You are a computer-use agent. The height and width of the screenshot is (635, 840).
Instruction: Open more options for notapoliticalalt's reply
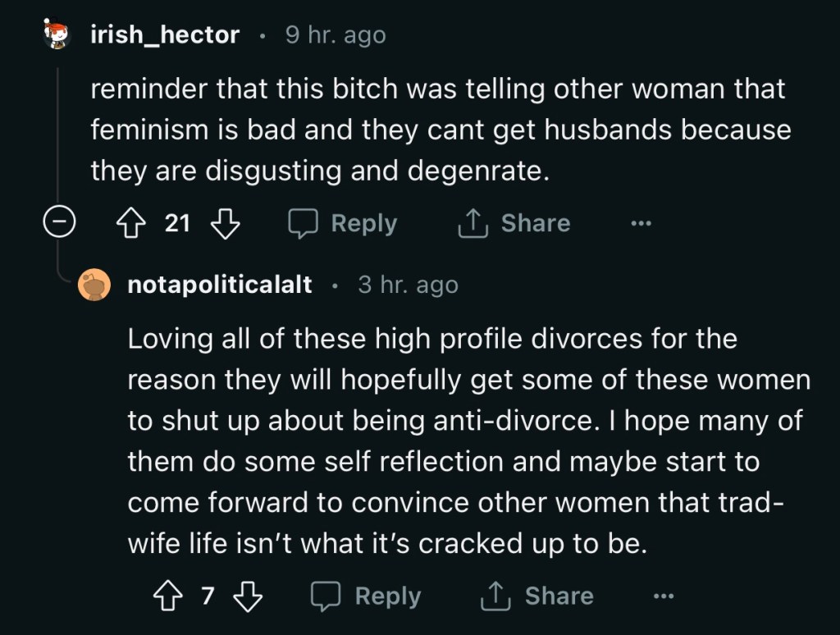663,596
